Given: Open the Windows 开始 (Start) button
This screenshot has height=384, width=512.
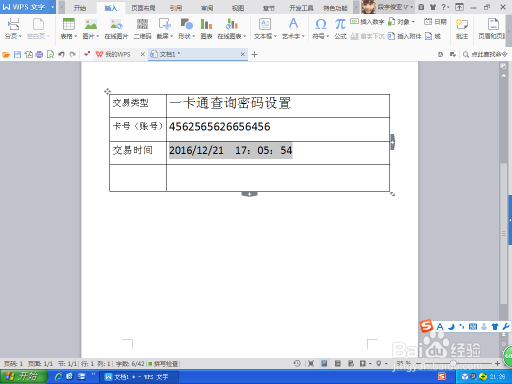Looking at the screenshot, I should [23, 377].
